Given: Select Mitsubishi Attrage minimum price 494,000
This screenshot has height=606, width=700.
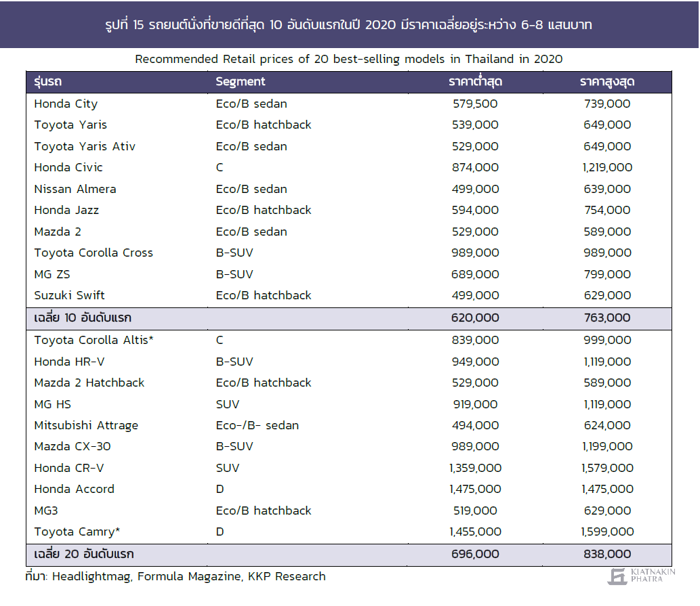Looking at the screenshot, I should pyautogui.click(x=475, y=425).
